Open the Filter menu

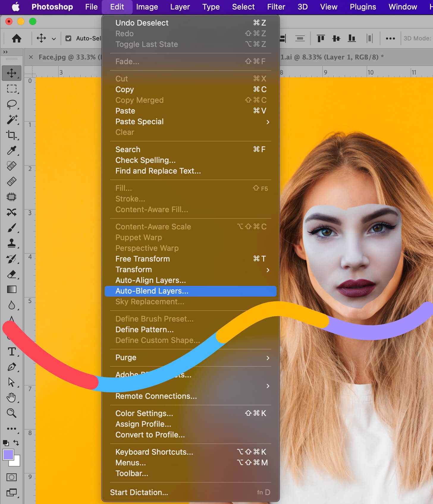point(276,7)
